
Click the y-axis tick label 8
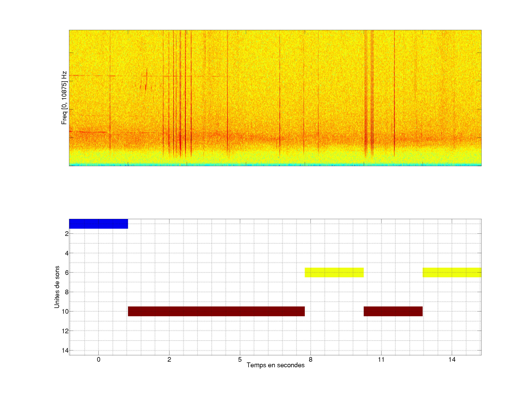click(67, 292)
